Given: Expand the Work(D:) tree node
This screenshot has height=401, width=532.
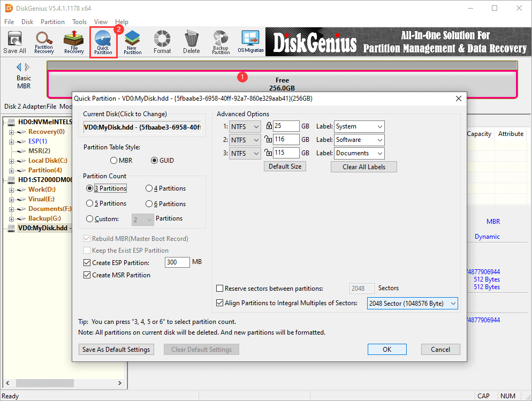Looking at the screenshot, I should (12, 190).
